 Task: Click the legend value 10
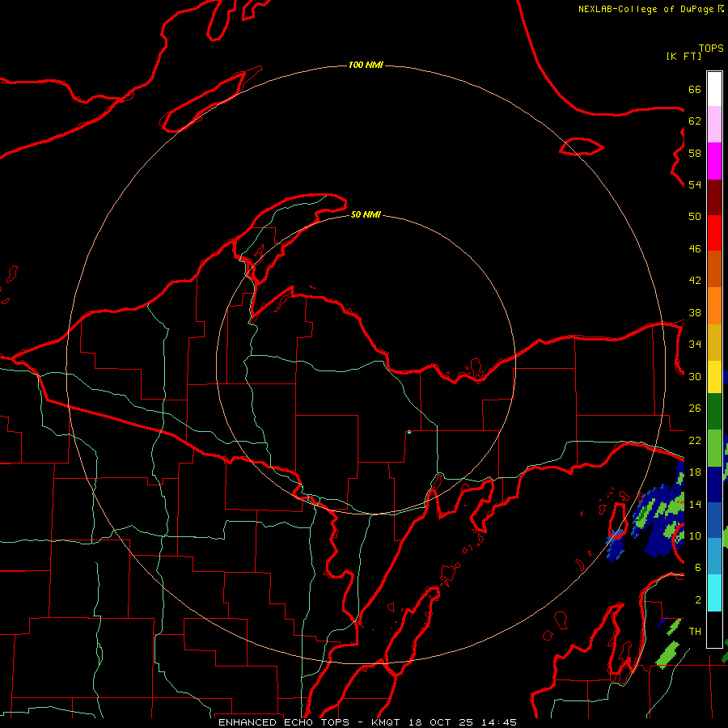[695, 536]
